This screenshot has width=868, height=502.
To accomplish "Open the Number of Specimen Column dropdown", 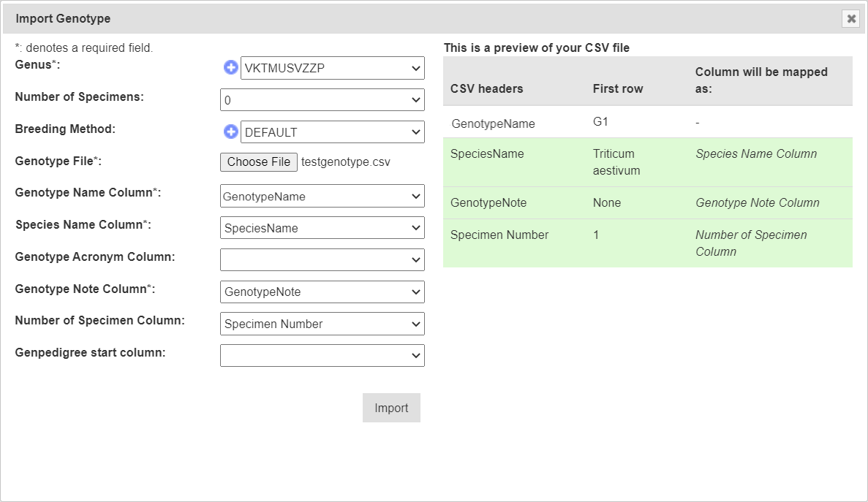I will coord(322,324).
